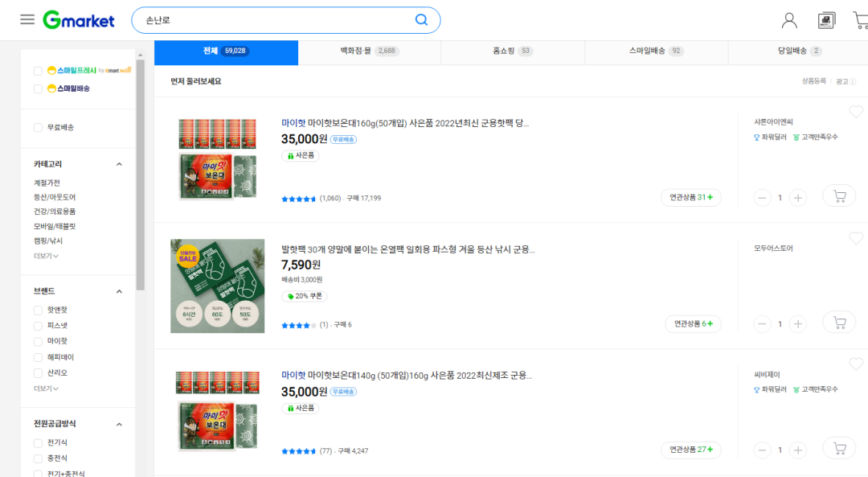Click the 파워딜러 badge of 샤론아이엔씨
868x477 pixels.
tap(770, 137)
